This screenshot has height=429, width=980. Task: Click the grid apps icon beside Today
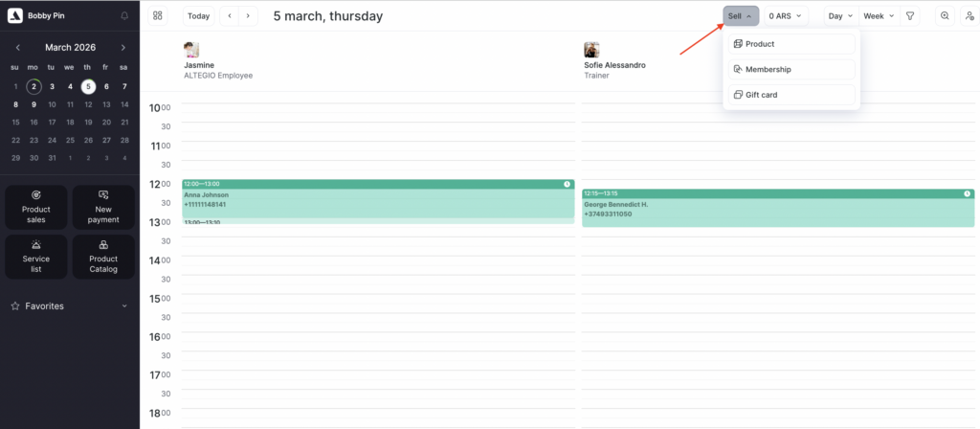[x=158, y=16]
